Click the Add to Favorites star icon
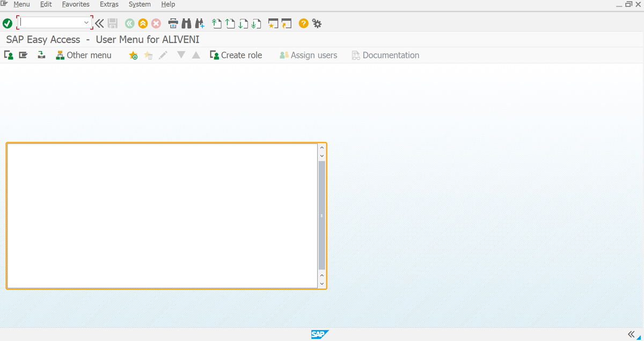Screen dimensions: 644x341 click(134, 55)
